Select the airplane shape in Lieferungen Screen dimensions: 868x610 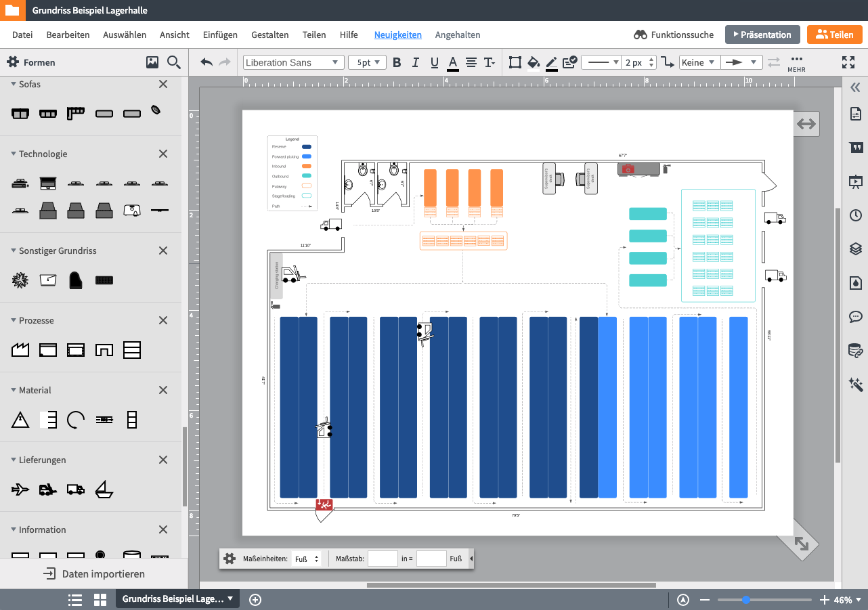(x=20, y=489)
